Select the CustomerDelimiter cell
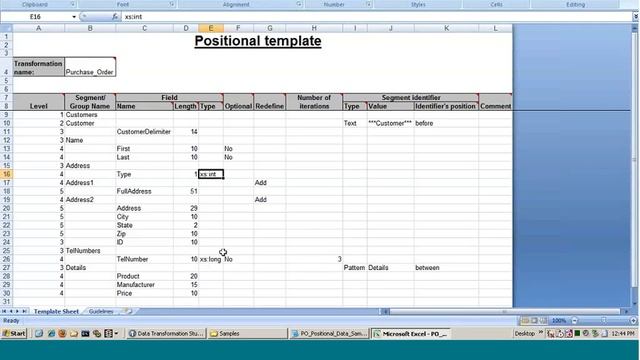Image resolution: width=640 pixels, height=360 pixels. point(144,132)
